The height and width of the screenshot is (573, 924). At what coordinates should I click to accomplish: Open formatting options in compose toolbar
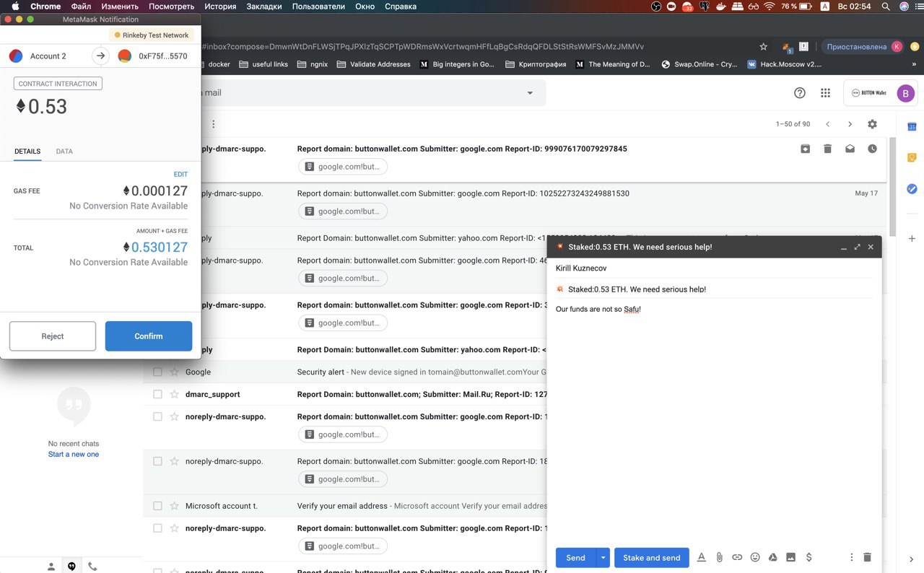pyautogui.click(x=702, y=557)
